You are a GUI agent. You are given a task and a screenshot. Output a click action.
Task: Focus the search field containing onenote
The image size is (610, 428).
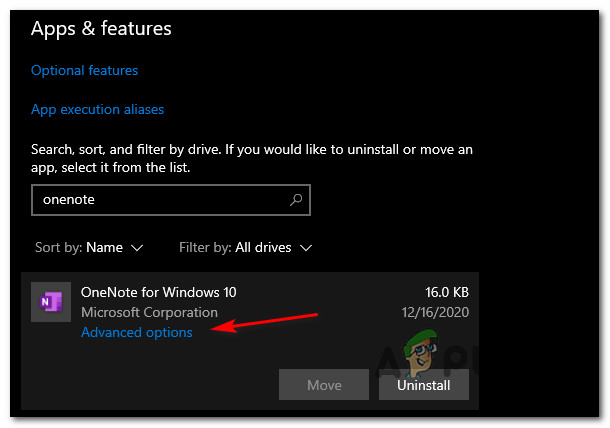click(x=160, y=199)
